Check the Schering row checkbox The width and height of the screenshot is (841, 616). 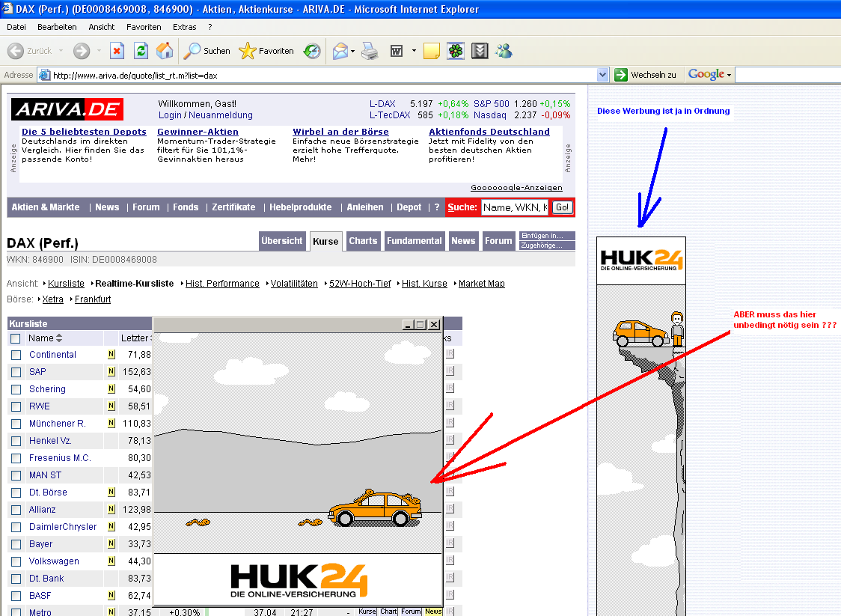click(x=16, y=389)
